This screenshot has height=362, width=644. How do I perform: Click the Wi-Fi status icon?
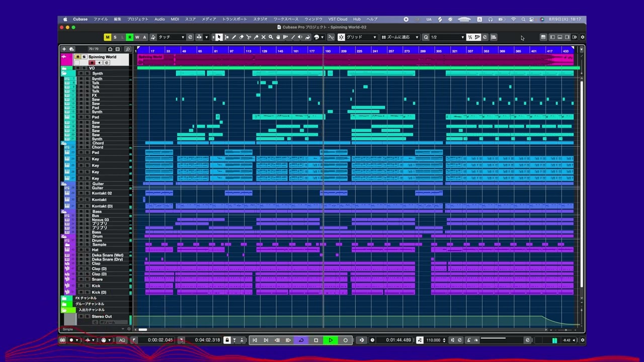click(x=514, y=19)
